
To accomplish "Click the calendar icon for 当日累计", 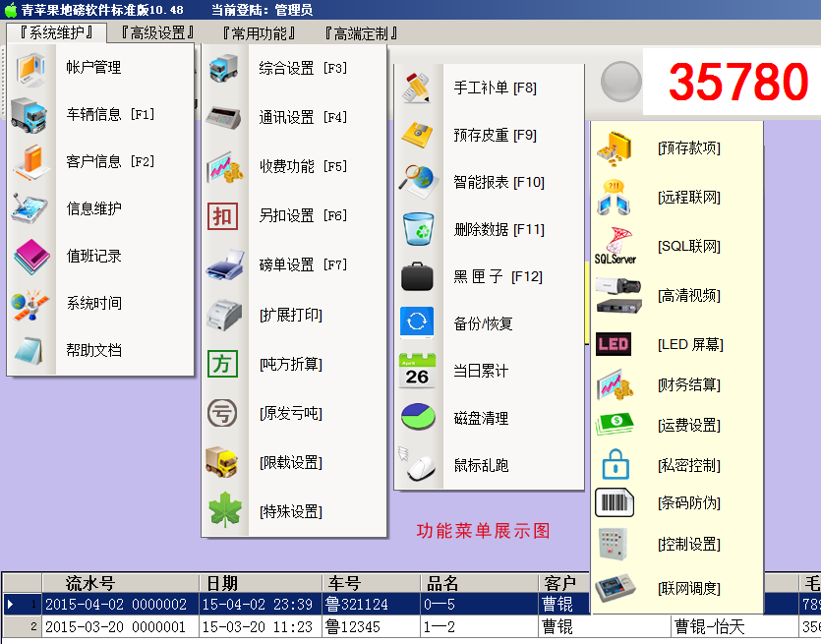I will click(x=418, y=371).
